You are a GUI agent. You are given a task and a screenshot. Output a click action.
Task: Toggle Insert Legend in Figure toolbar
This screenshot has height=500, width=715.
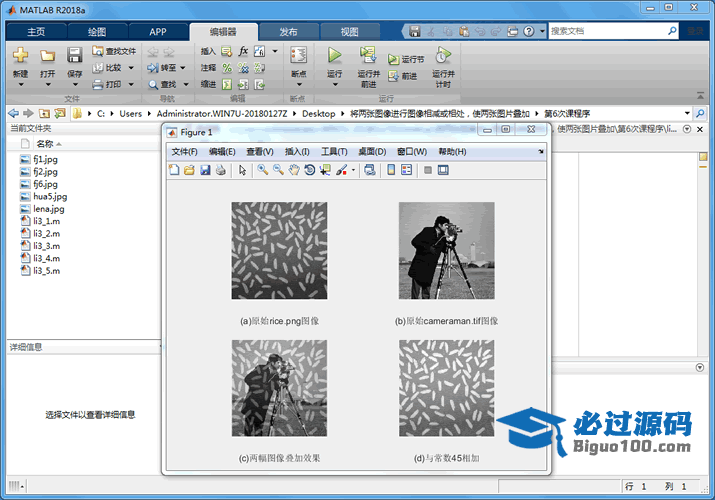tap(407, 170)
